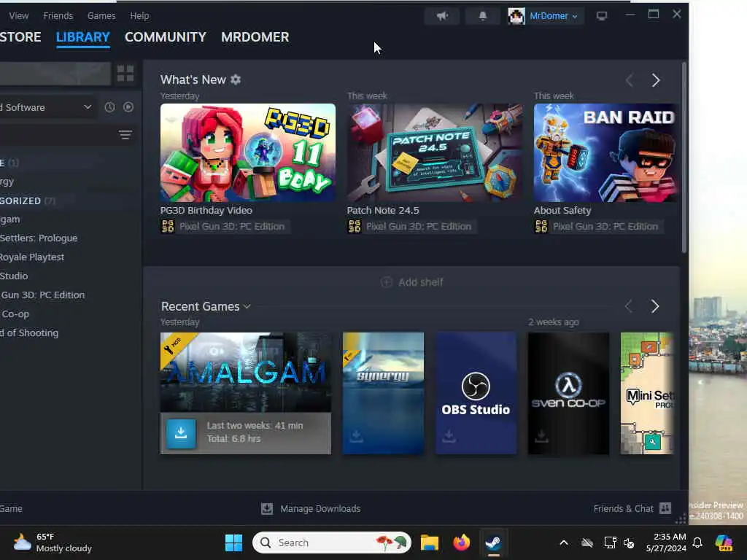Go to the MRDOMER profile tab
The width and height of the screenshot is (747, 560).
[x=255, y=36]
